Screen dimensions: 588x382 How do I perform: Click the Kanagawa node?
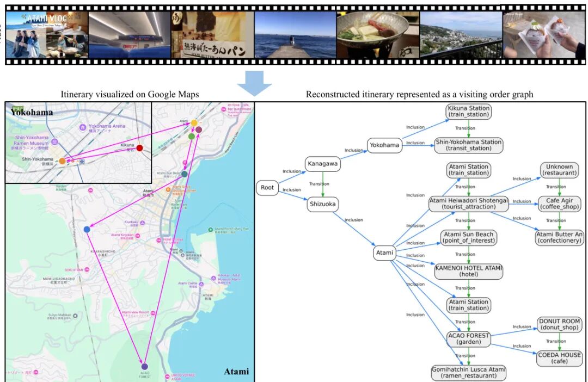click(x=323, y=163)
